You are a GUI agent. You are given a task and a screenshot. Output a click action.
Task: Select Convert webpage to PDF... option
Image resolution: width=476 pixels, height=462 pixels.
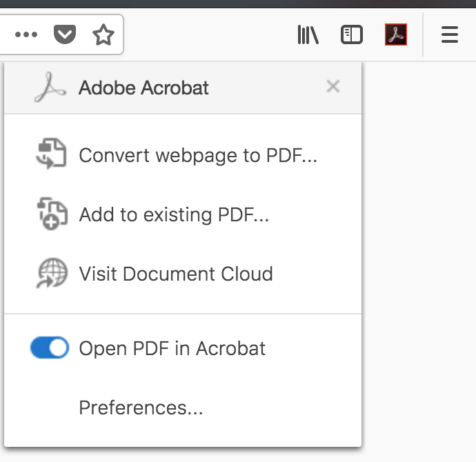pos(198,155)
